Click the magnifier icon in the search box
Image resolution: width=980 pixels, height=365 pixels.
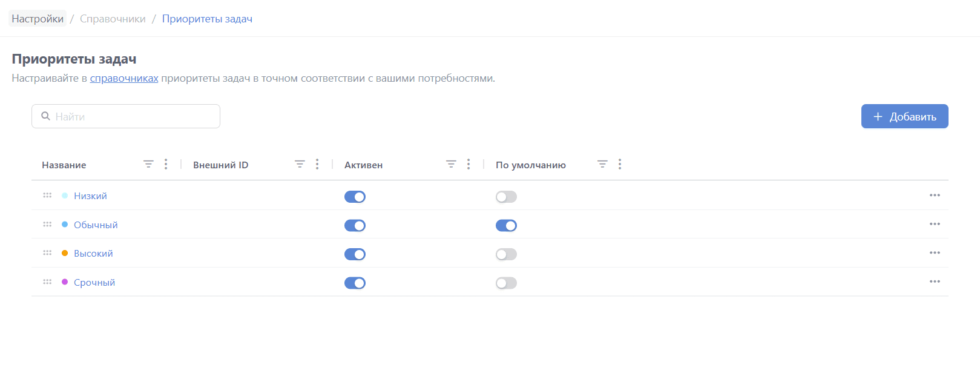[45, 116]
